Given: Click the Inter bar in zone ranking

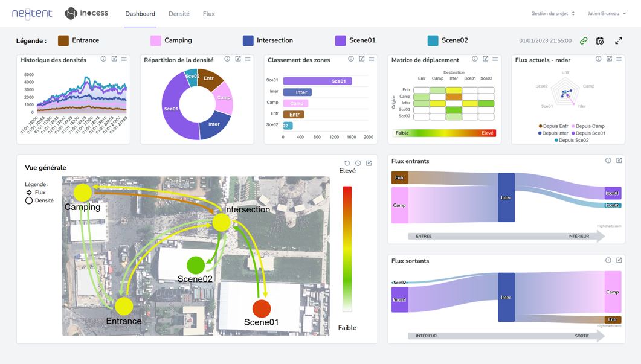Looking at the screenshot, I should coord(298,92).
